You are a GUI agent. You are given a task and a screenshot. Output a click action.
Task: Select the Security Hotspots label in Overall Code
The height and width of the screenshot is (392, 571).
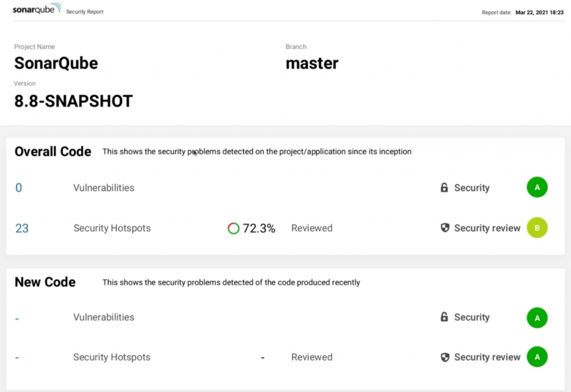click(112, 228)
